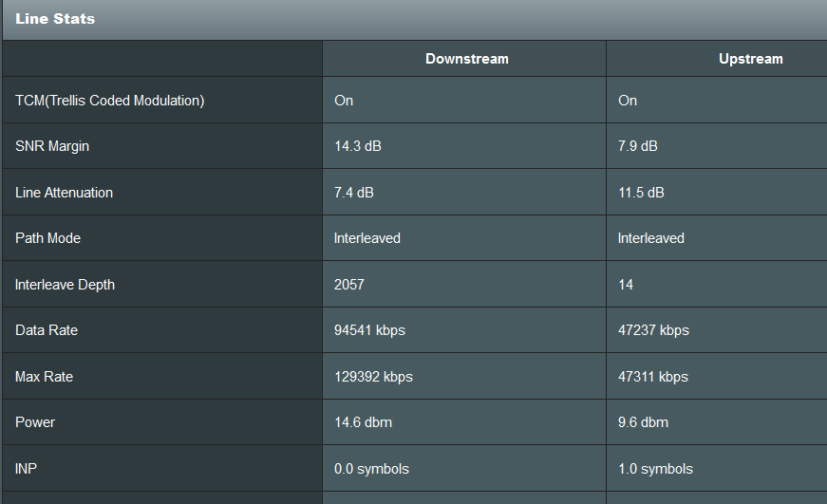
Task: Click downstream Path Mode value Interleaved
Action: click(367, 238)
